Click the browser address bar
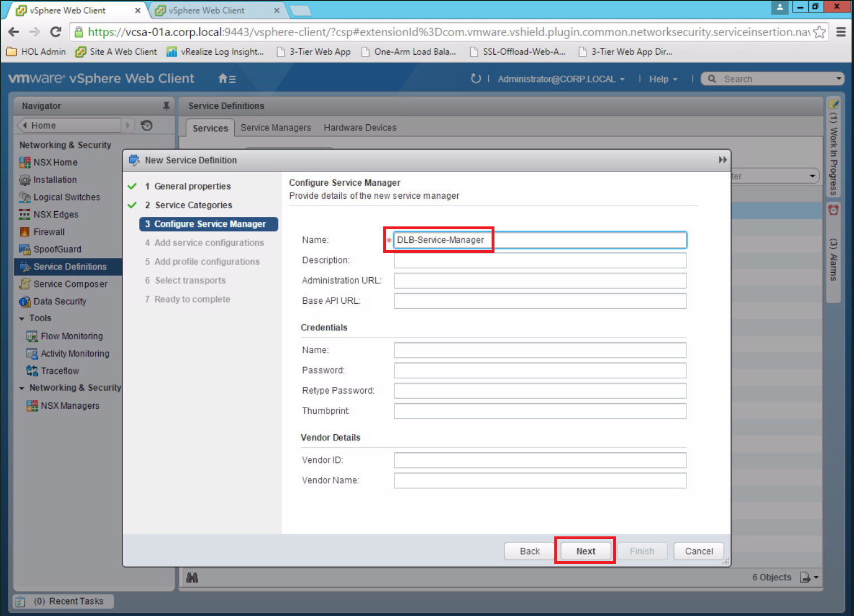 (x=449, y=32)
